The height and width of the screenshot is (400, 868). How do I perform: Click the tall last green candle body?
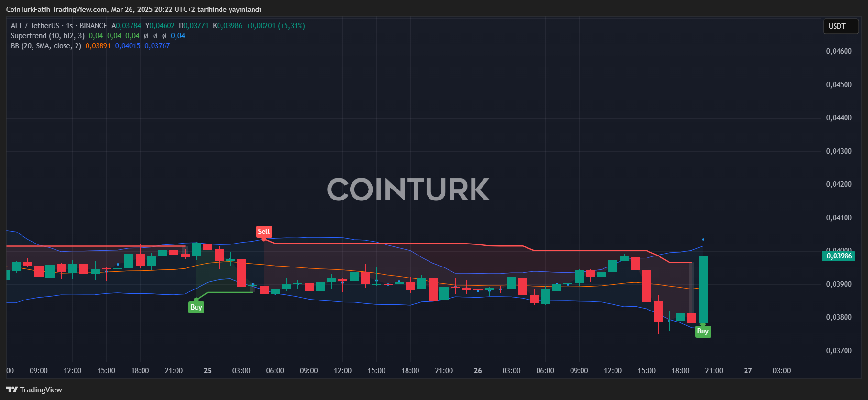coord(703,290)
